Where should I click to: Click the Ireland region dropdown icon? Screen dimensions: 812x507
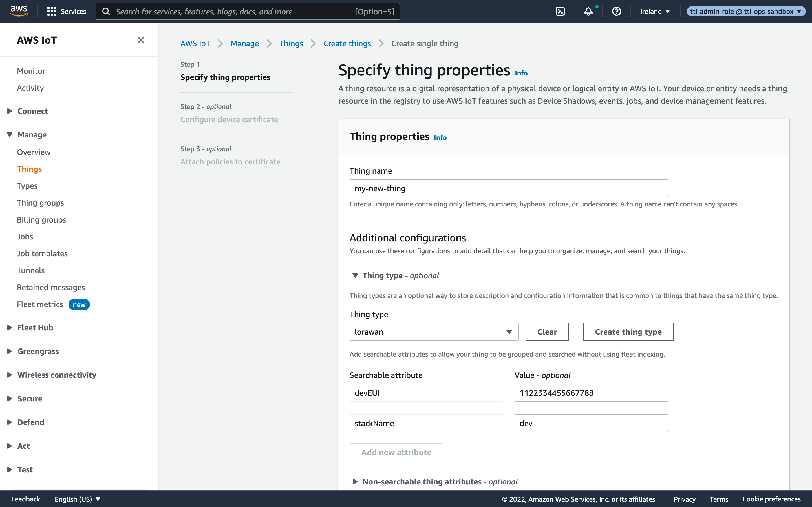click(667, 11)
